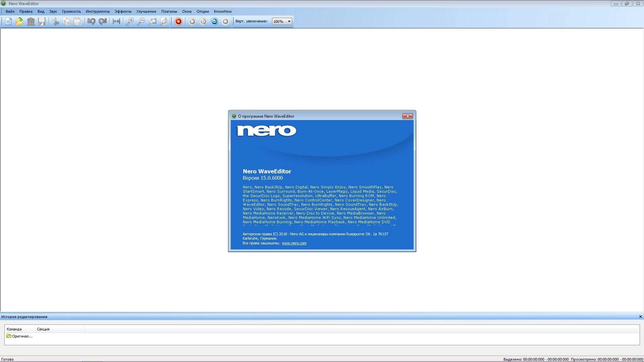The width and height of the screenshot is (644, 362).
Task: Click the Команда column header
Action: coord(20,329)
